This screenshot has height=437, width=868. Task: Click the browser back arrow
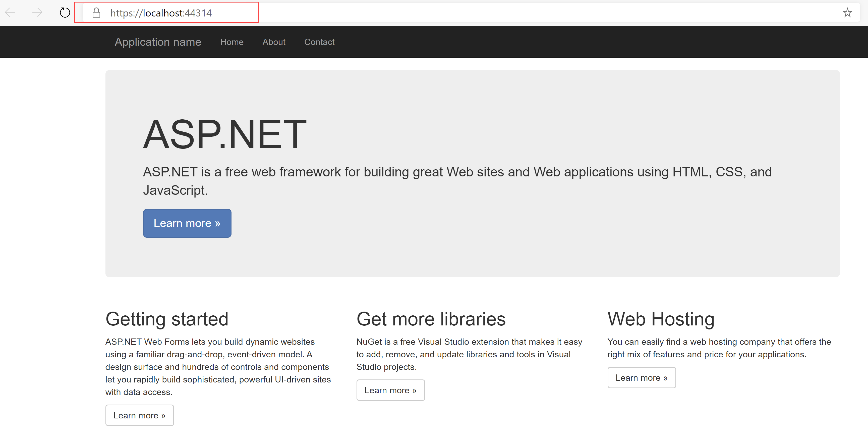[x=10, y=13]
